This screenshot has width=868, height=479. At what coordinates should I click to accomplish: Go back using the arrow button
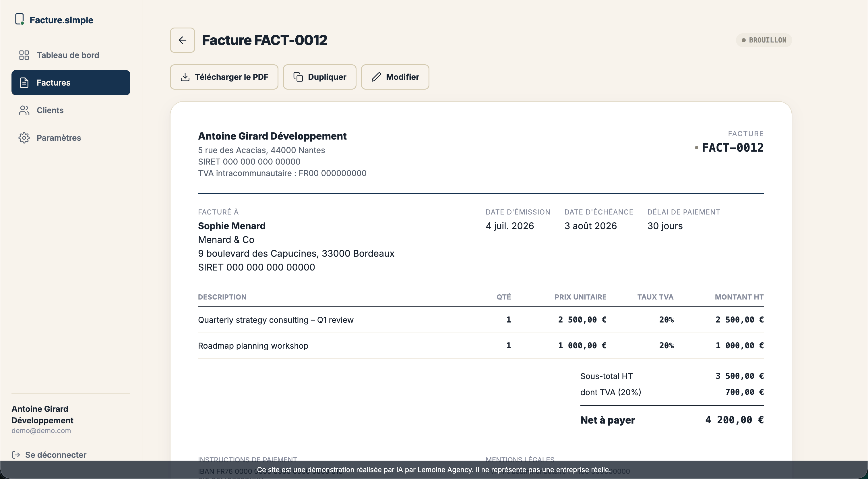point(182,40)
